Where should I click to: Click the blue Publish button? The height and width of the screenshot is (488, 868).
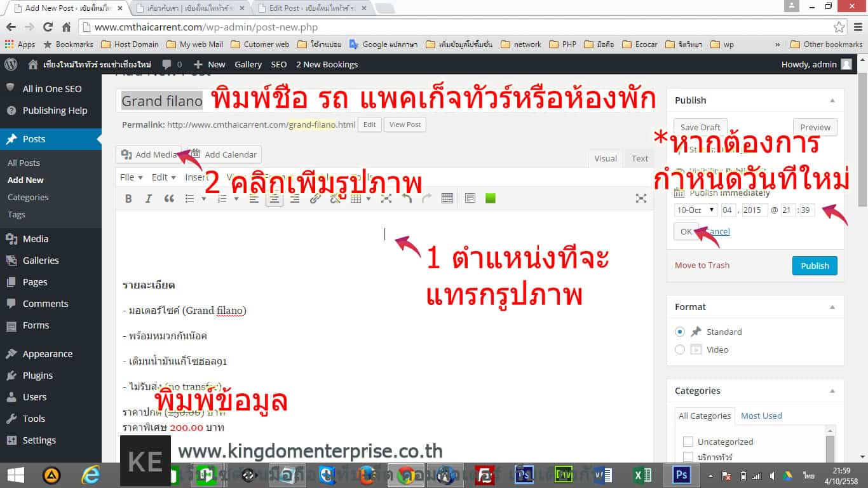[814, 266]
